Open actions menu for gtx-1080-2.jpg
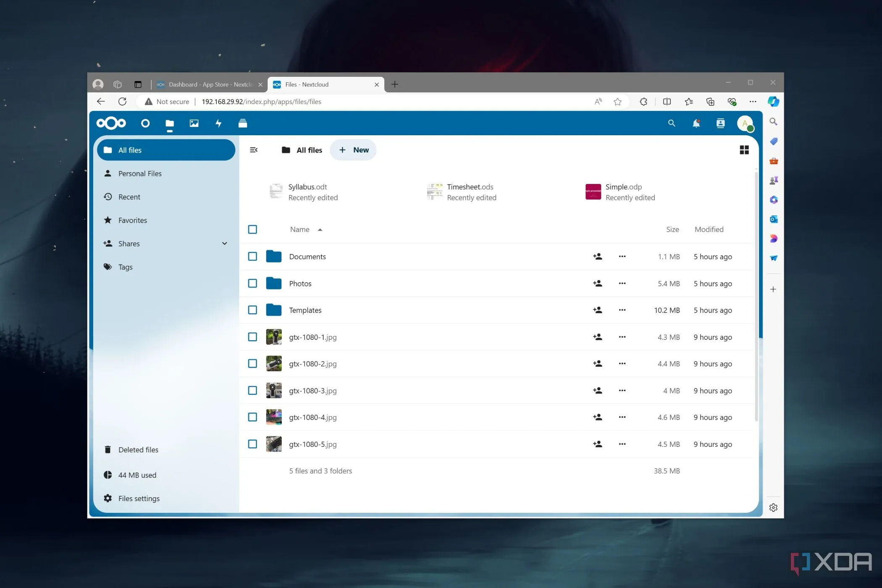The width and height of the screenshot is (882, 588). (x=622, y=364)
